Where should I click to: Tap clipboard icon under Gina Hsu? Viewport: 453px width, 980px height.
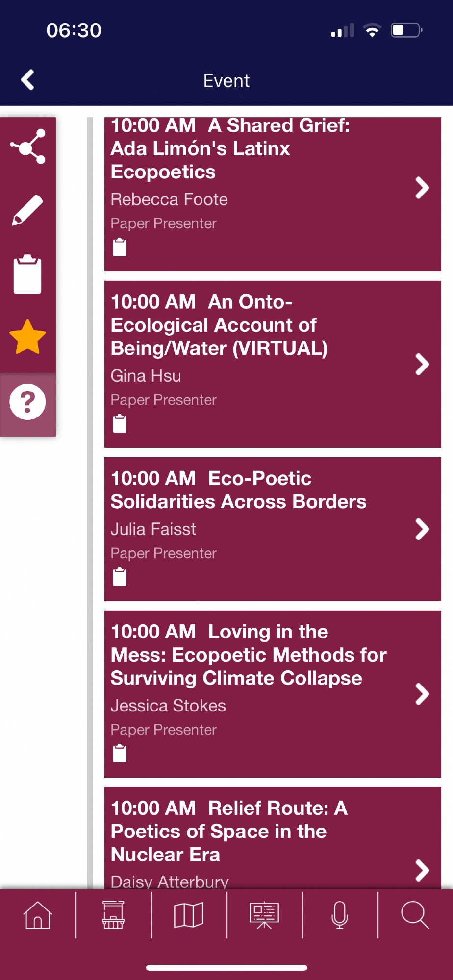pos(120,424)
